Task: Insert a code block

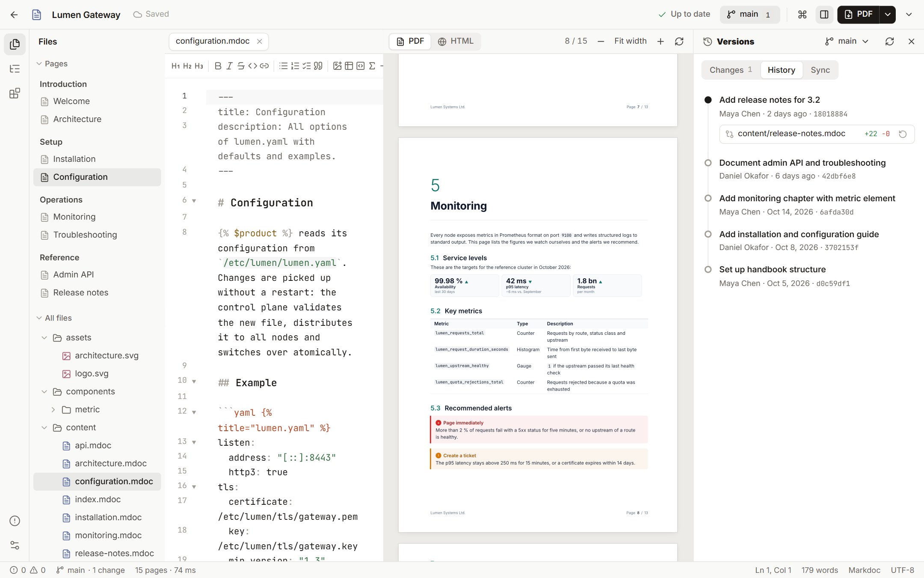Action: [361, 66]
